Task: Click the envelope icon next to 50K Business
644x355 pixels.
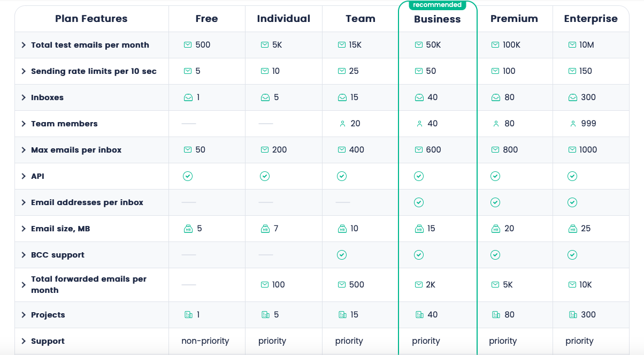Action: [x=419, y=45]
